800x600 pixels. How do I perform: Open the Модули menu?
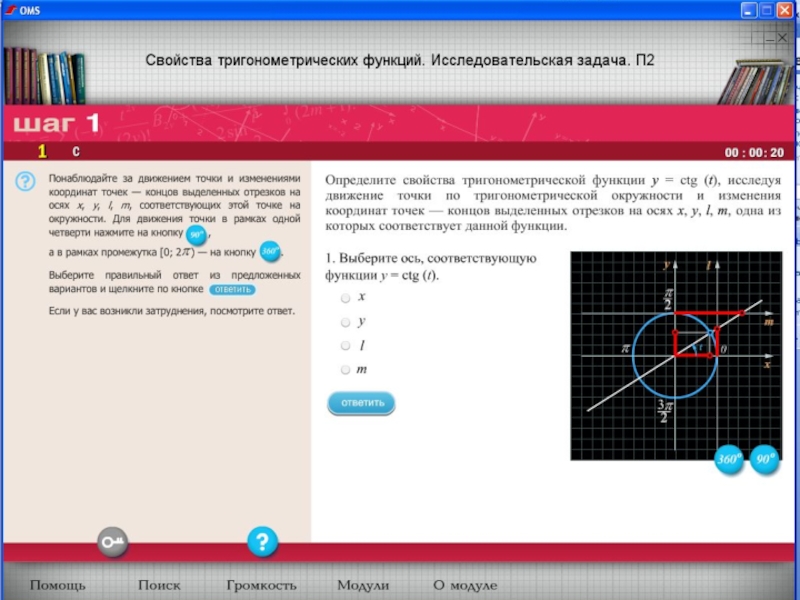(x=363, y=586)
